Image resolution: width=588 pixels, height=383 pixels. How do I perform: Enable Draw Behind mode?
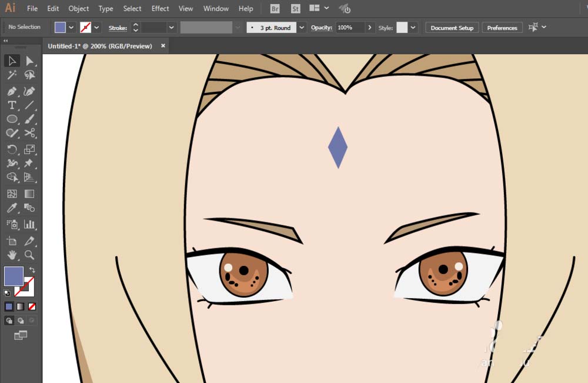point(21,321)
